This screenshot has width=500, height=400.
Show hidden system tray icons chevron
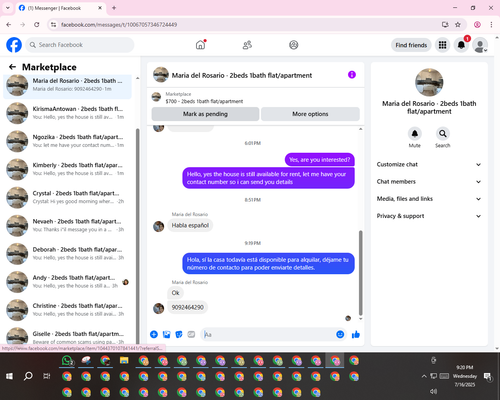(424, 376)
